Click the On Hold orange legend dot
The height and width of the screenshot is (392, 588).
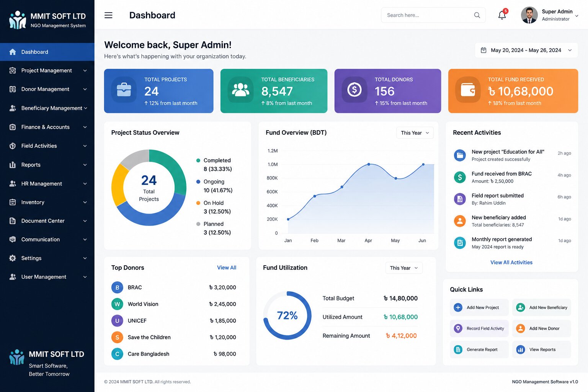coord(198,203)
